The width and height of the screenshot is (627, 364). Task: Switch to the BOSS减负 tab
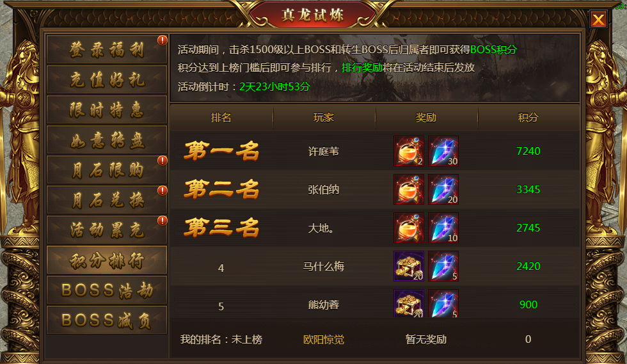107,320
